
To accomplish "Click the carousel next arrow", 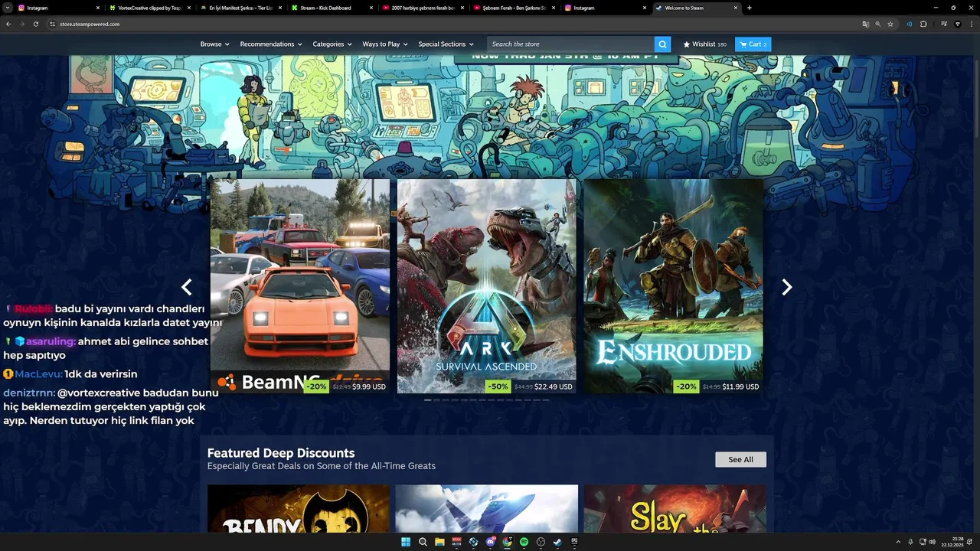I will 786,287.
